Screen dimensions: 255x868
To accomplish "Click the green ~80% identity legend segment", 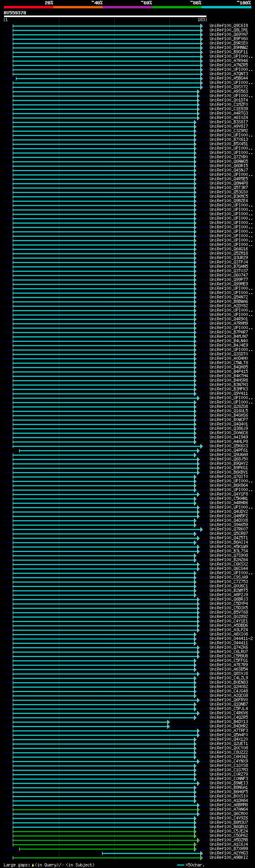I will pos(177,7).
